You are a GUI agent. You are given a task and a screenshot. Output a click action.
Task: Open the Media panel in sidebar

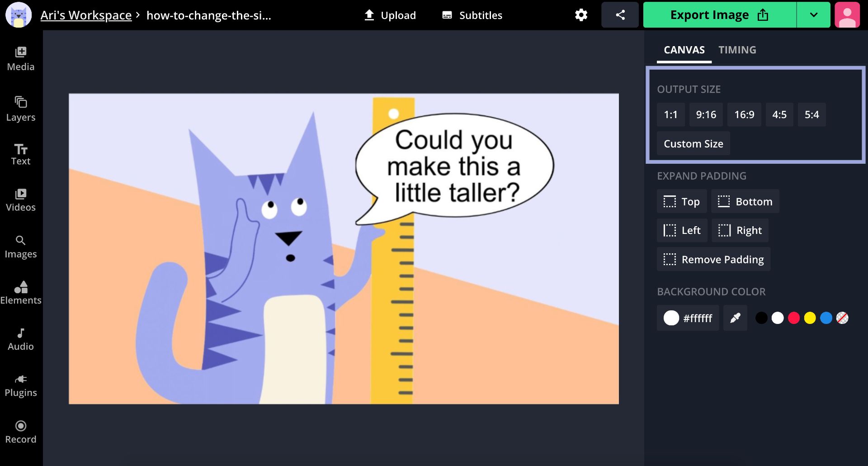(21, 59)
